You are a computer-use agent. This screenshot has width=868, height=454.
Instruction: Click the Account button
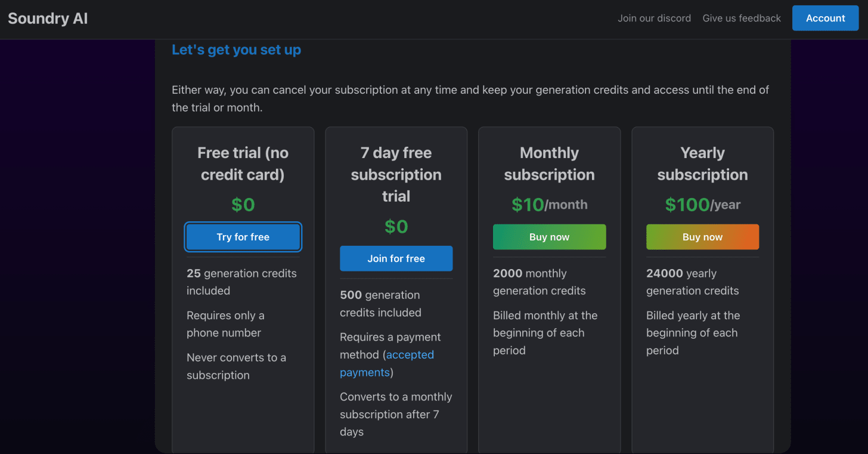tap(825, 18)
